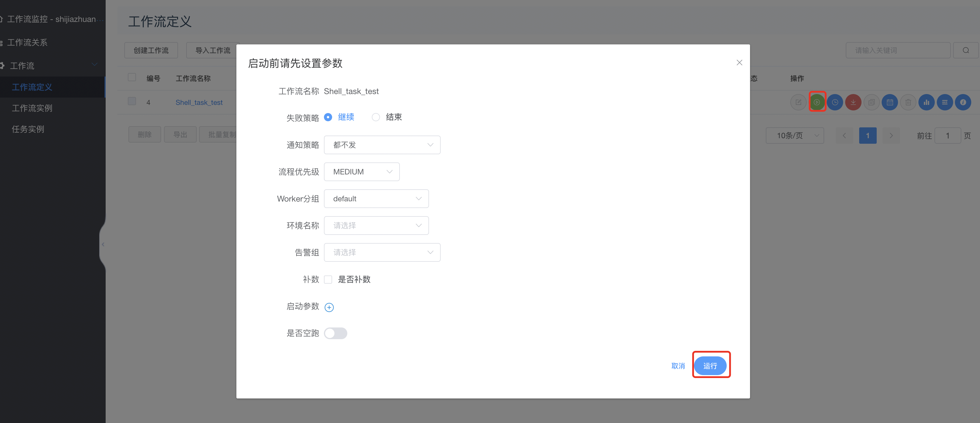Close the parameter dialog with X
Viewport: 980px width, 423px height.
739,63
